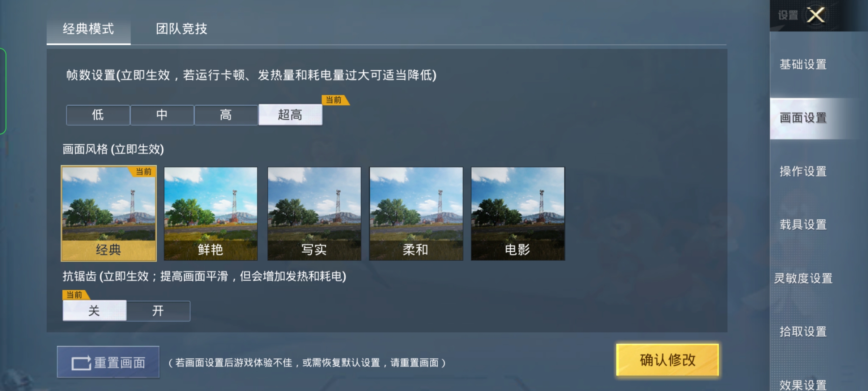Open 基础设置 in the sidebar

coord(803,64)
